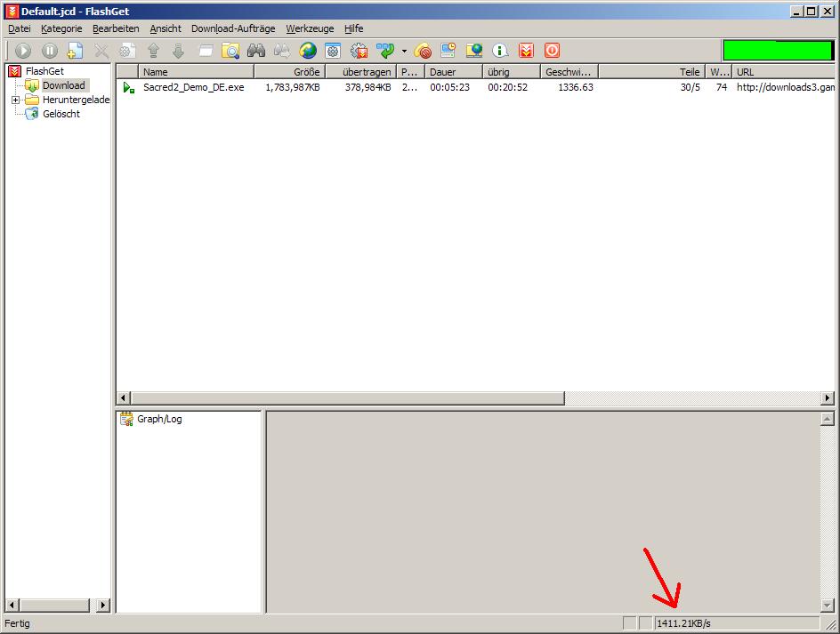
Task: Select the FlashGet root tree node
Action: [x=44, y=71]
